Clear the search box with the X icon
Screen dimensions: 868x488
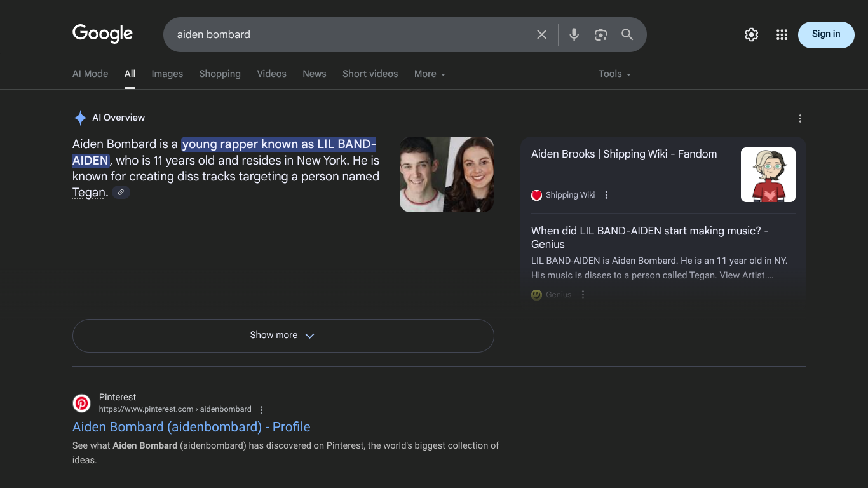pos(541,34)
